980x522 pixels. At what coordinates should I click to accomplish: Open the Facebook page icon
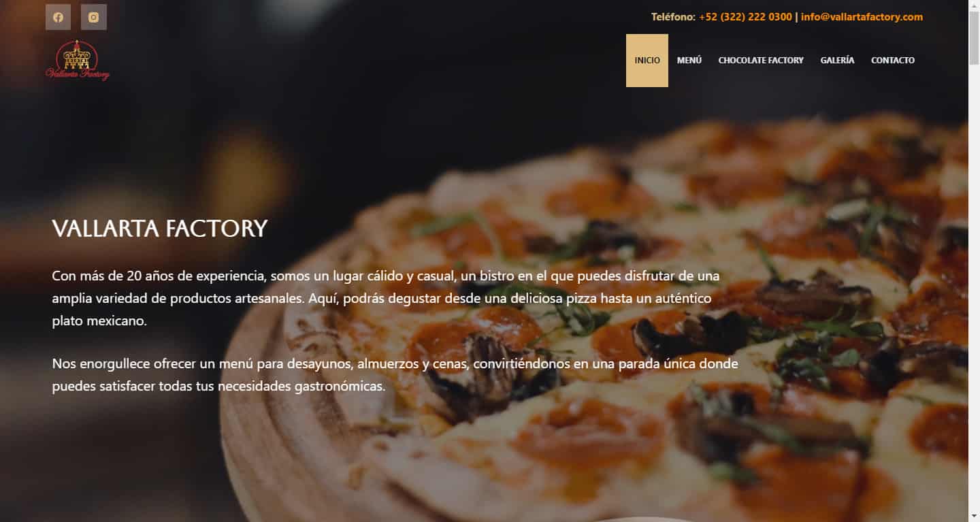[x=58, y=17]
